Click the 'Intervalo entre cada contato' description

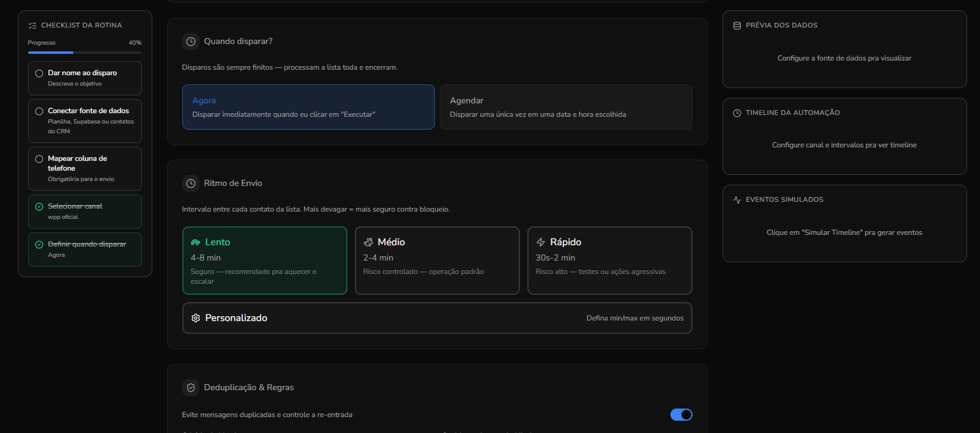[316, 209]
